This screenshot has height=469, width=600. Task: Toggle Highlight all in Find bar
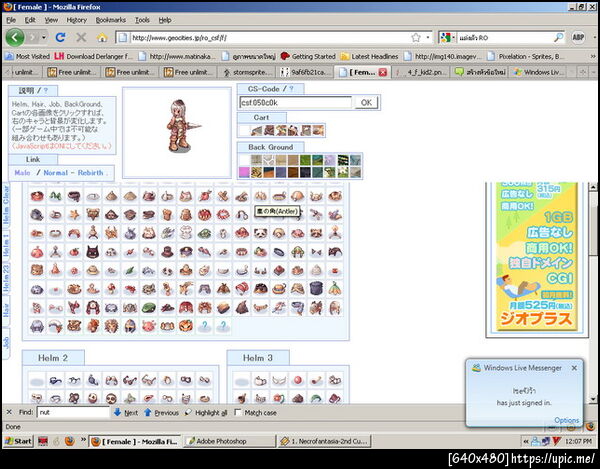206,412
